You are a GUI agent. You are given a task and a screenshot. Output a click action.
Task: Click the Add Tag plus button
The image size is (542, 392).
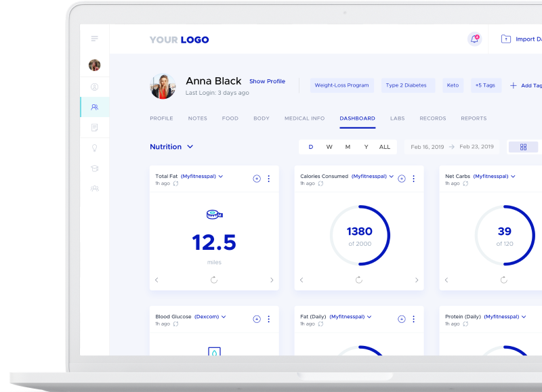tap(514, 86)
